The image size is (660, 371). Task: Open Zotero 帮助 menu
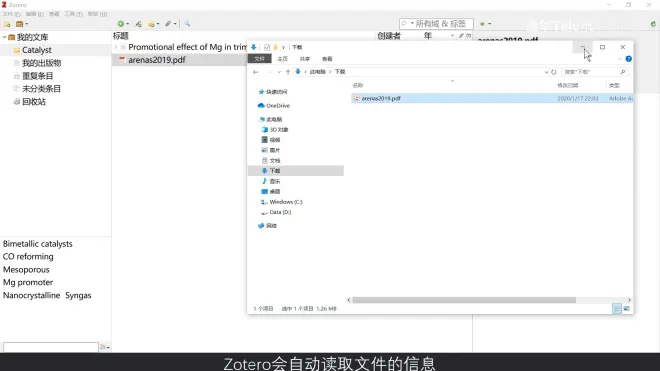point(97,14)
